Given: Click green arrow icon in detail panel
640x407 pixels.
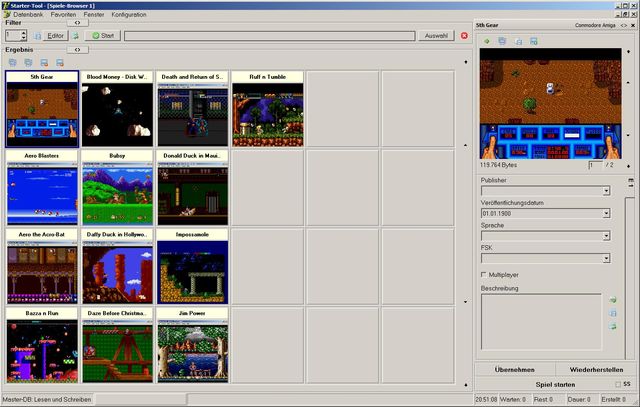Looking at the screenshot, I should click(x=487, y=41).
